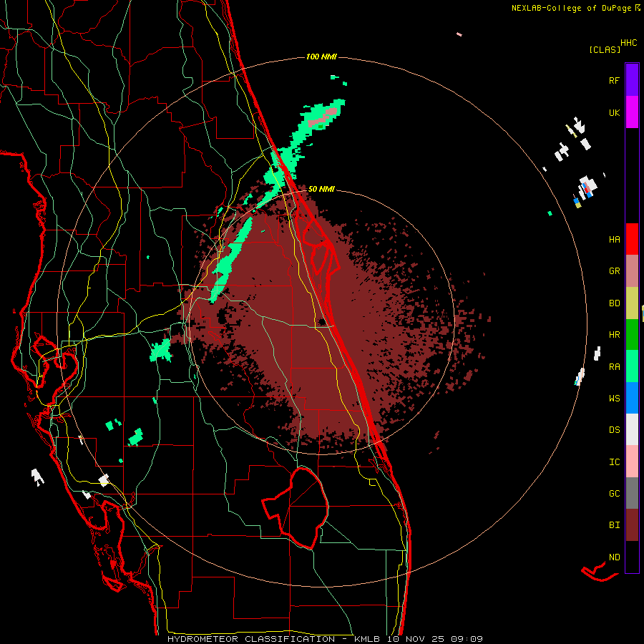644x644 pixels.
Task: Click the ND black legend swatch
Action: pos(632,557)
